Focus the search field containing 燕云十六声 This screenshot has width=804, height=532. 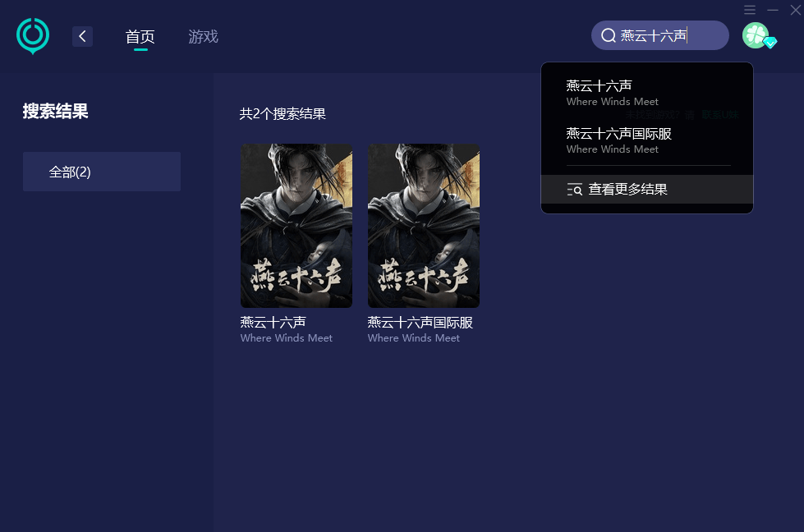(x=660, y=35)
